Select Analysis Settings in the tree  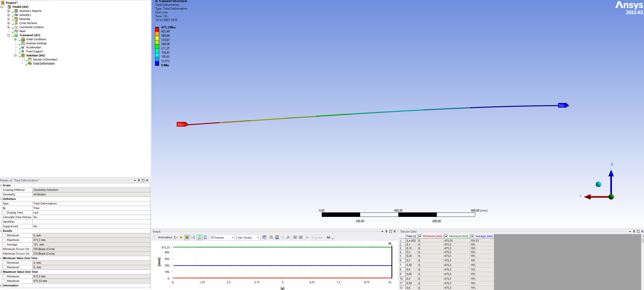(36, 43)
